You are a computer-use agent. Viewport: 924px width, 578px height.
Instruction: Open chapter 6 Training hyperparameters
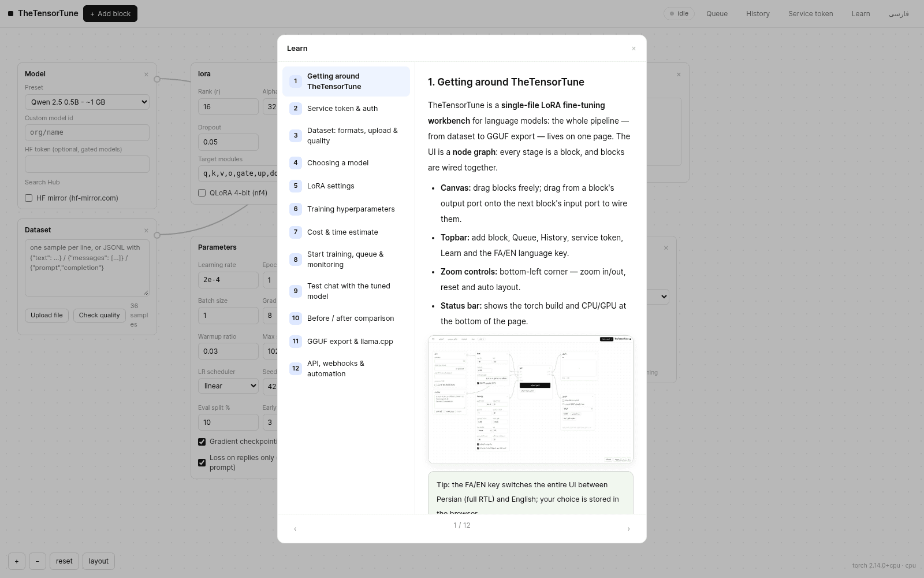point(346,209)
